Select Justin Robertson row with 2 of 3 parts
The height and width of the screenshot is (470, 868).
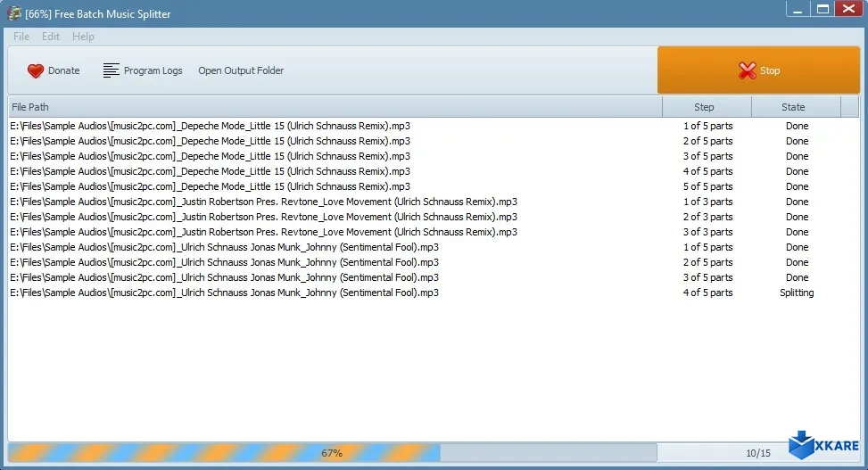pos(434,217)
